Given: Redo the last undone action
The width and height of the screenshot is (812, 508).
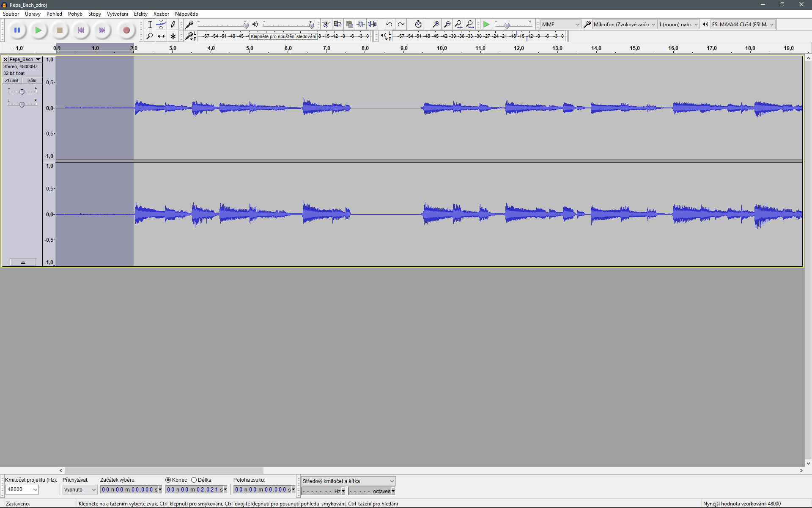Looking at the screenshot, I should [x=401, y=25].
